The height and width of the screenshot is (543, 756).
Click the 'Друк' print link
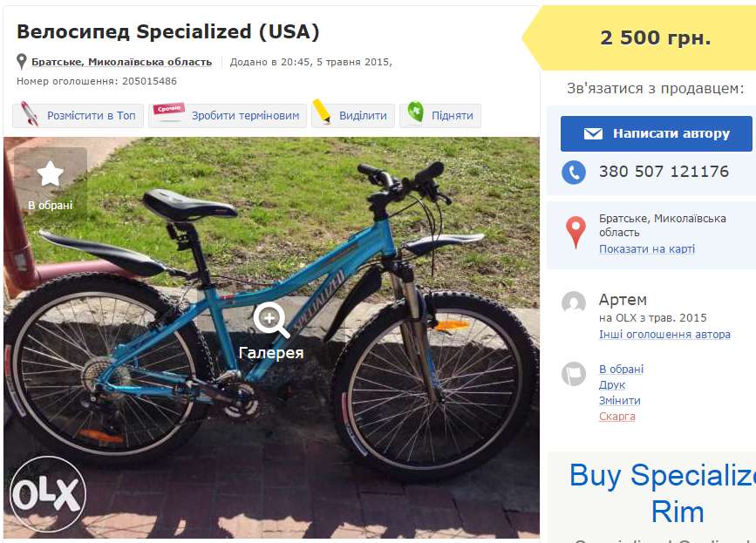tap(612, 385)
